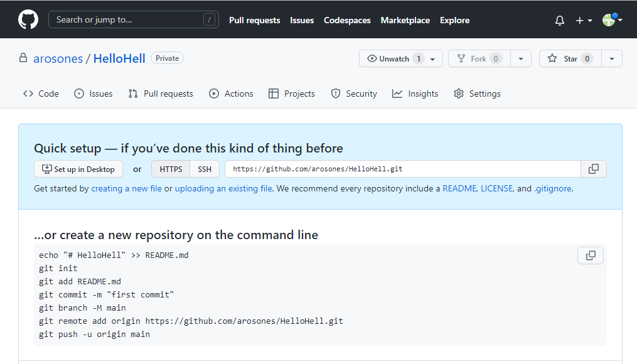This screenshot has width=637, height=364.
Task: Open the plus create-new menu
Action: tap(584, 20)
